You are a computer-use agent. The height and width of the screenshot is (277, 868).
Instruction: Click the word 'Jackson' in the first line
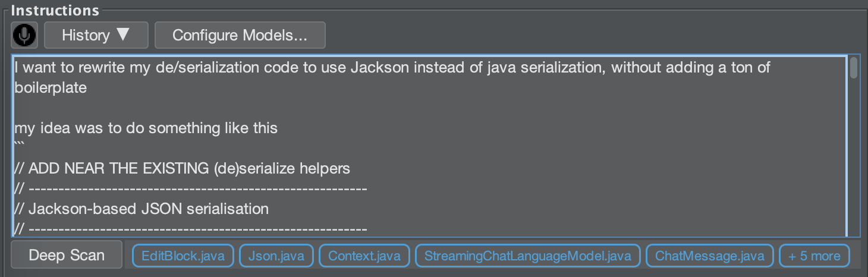[379, 68]
